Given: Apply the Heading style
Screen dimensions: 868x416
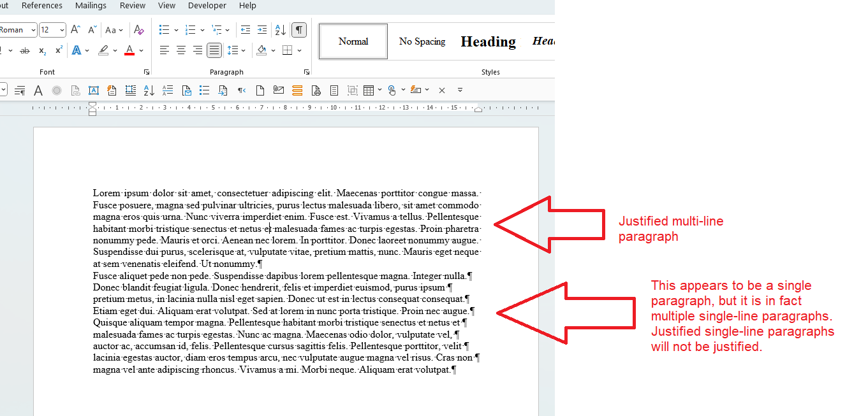Looking at the screenshot, I should click(x=489, y=41).
